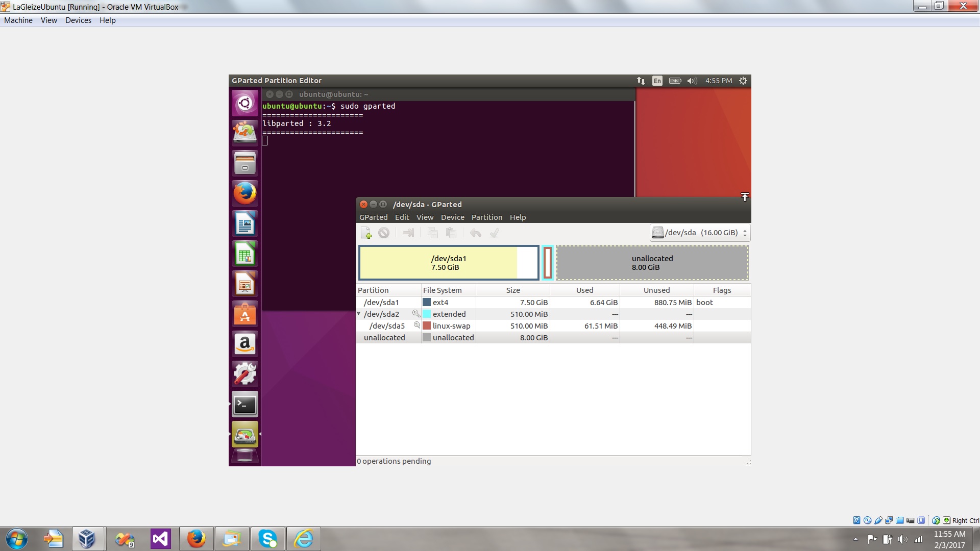Collapse the /dev/sda2 extended partition entry

click(359, 314)
